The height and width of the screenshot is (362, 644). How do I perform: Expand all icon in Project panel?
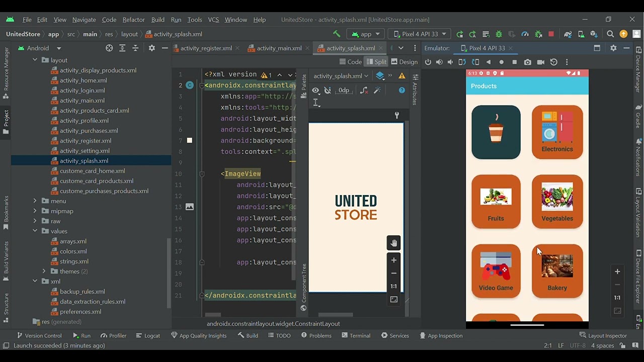[x=122, y=48]
